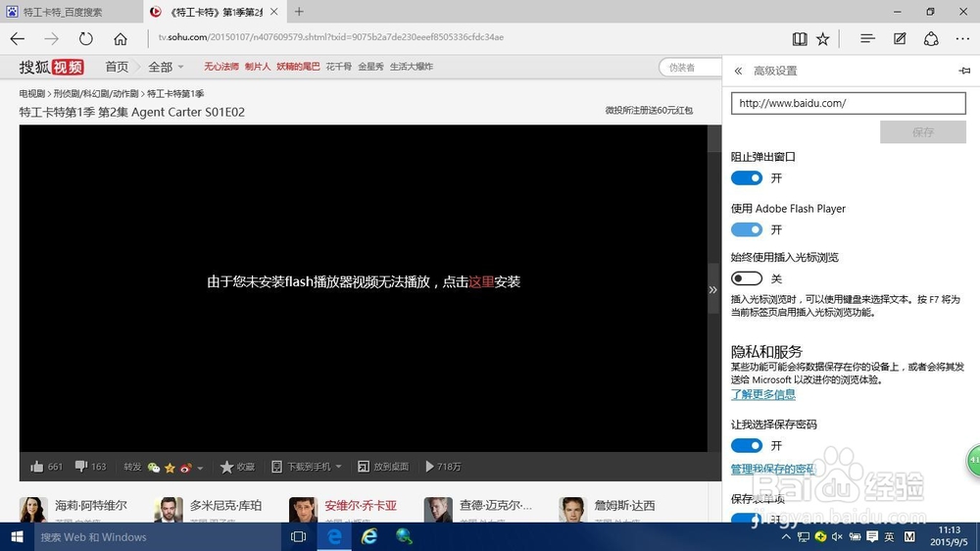Open the 花千骨 nav link
Screen dimensions: 980x551
(x=338, y=67)
